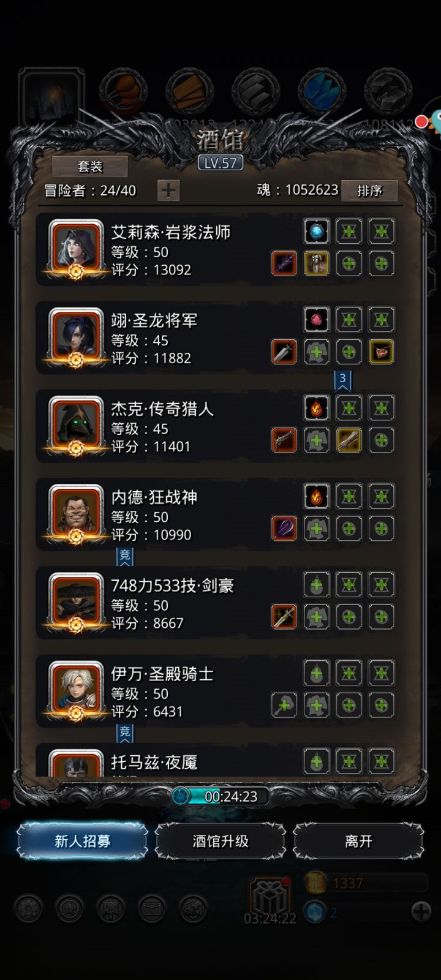Screen dimensions: 441x980
Task: Open the 排序 sort button
Action: tap(369, 190)
